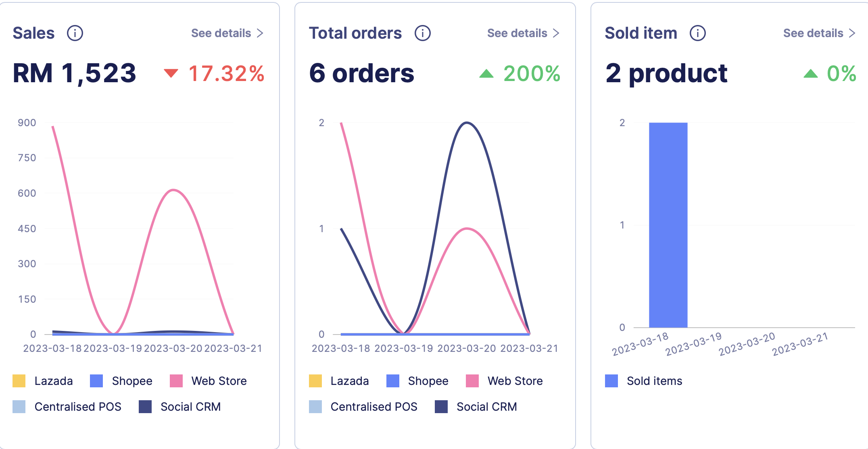The image size is (868, 449).
Task: Toggle Lazada series in Sales chart legend
Action: (53, 381)
